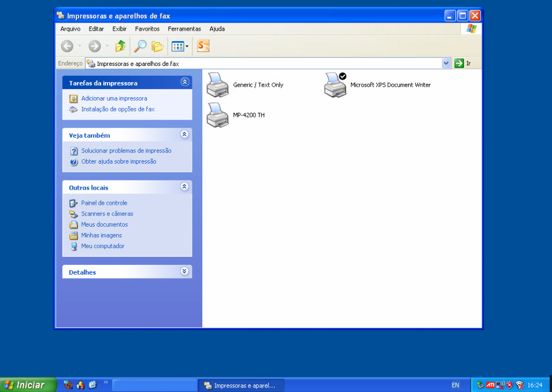
Task: Click the Iniciar start button
Action: click(x=28, y=385)
